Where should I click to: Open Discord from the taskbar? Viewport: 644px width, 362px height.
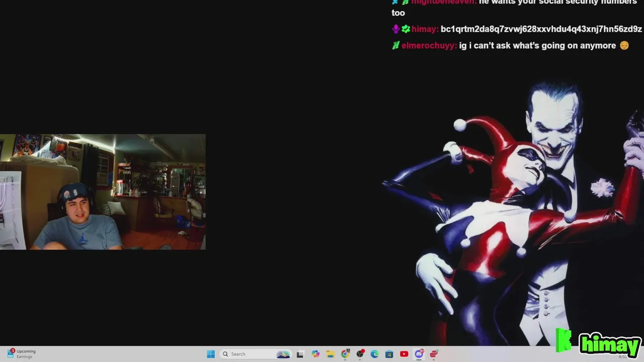(x=419, y=354)
